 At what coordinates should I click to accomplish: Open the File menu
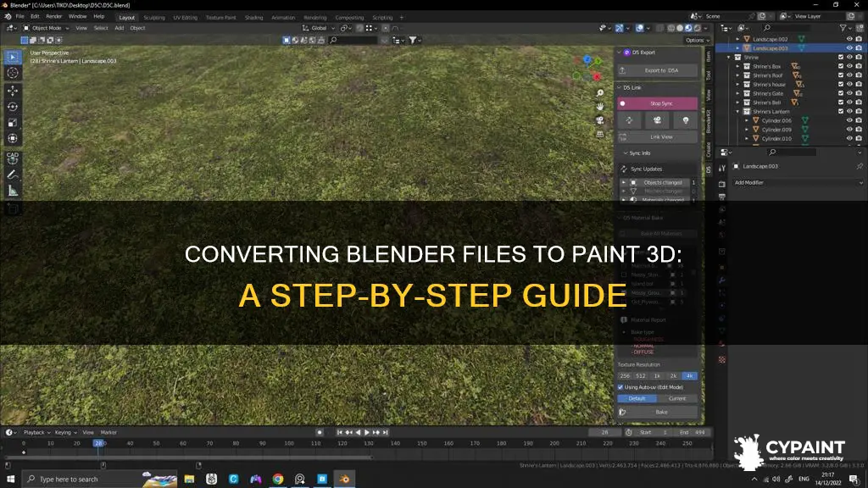20,17
